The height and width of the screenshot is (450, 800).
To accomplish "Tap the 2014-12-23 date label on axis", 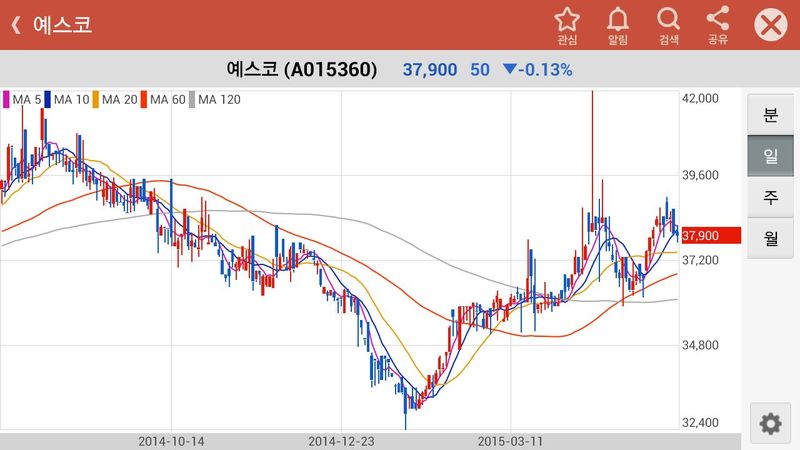I will (x=339, y=440).
